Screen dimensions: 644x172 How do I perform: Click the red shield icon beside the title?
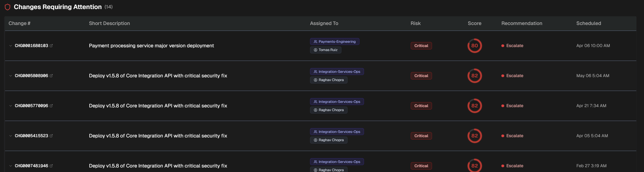click(8, 7)
